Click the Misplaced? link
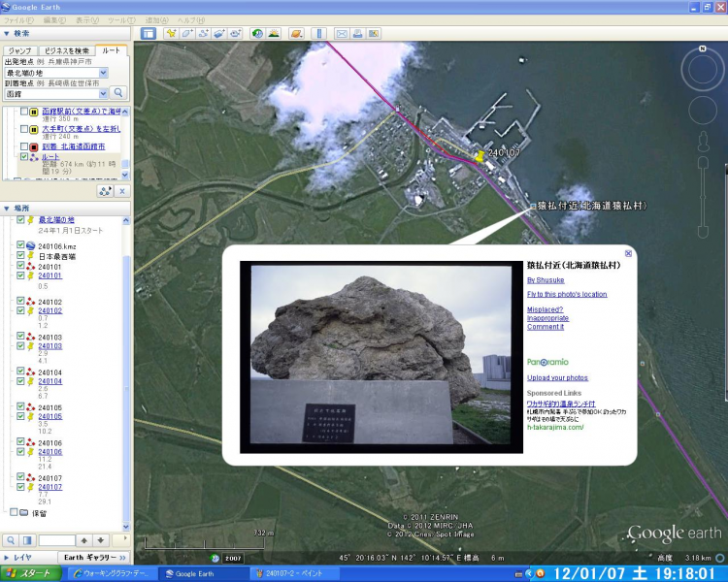Image resolution: width=728 pixels, height=582 pixels. (546, 309)
